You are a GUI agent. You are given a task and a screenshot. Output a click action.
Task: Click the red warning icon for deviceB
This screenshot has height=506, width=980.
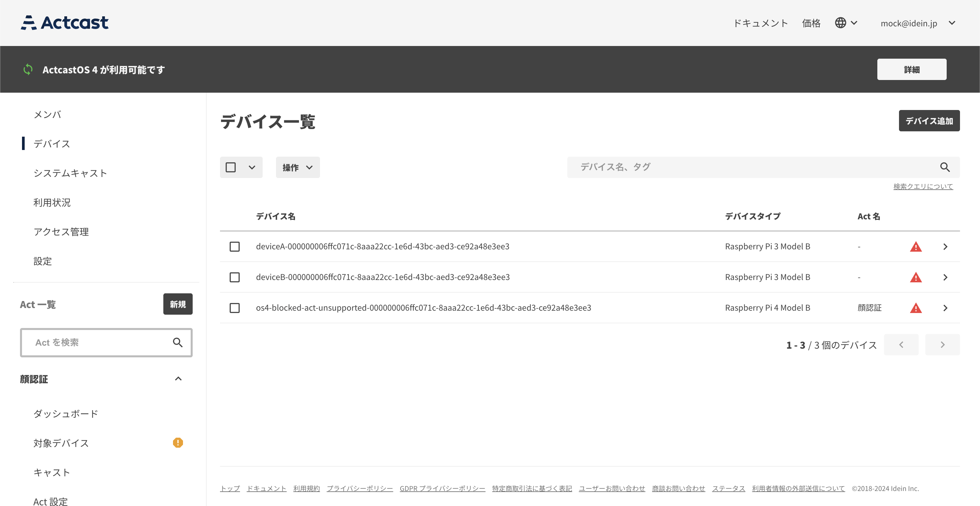[x=916, y=277]
